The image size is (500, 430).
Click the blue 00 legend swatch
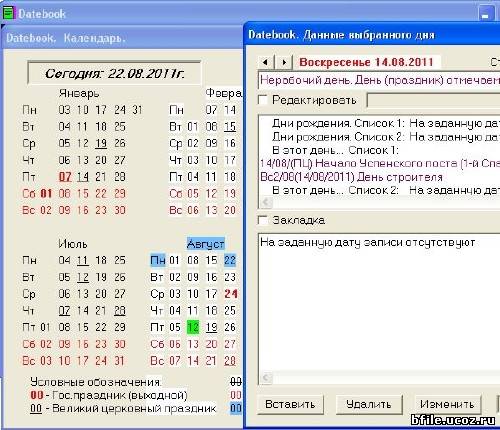236,408
